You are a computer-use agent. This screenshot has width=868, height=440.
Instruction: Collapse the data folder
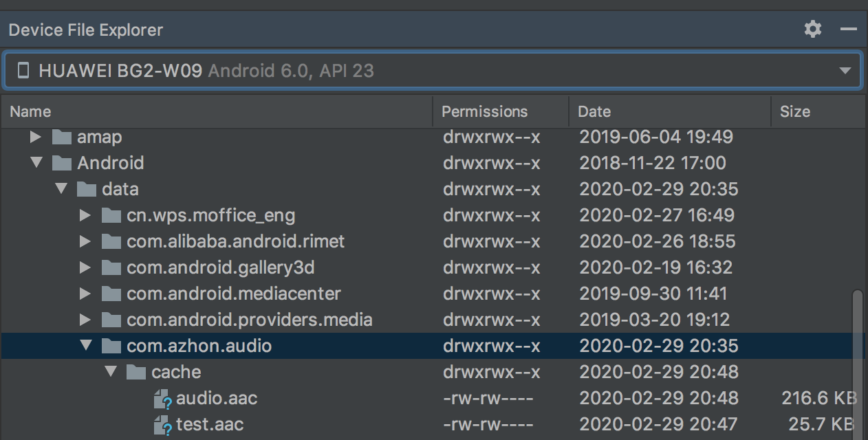click(61, 189)
